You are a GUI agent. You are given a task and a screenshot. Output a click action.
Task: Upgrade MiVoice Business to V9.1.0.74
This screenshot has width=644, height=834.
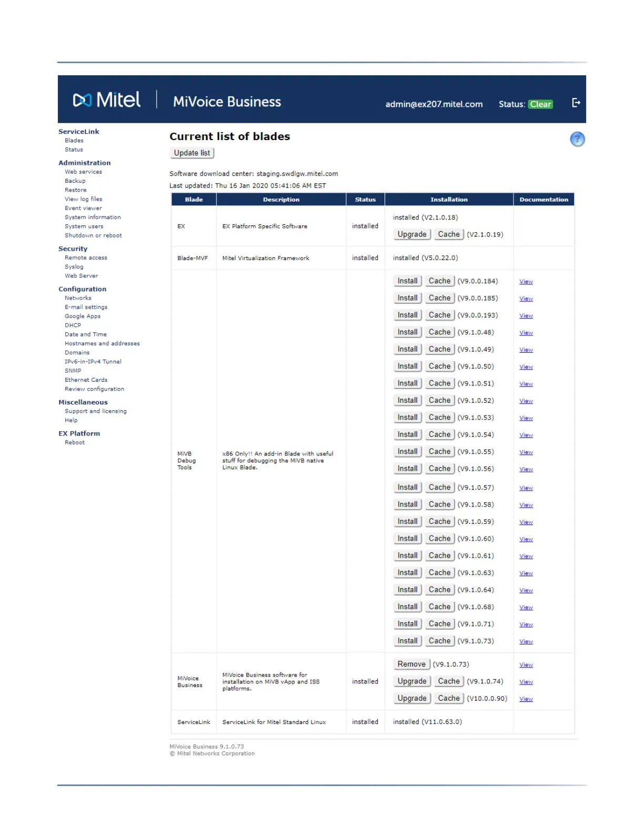[x=412, y=681]
